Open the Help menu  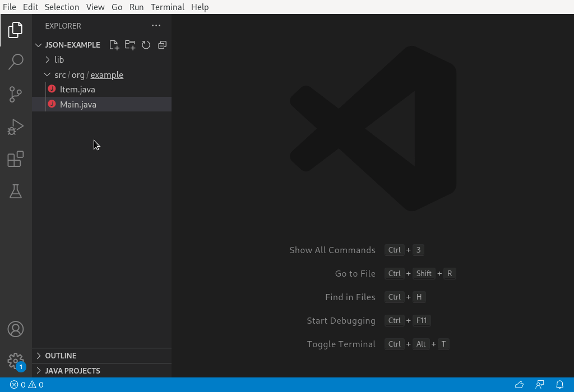pos(200,7)
